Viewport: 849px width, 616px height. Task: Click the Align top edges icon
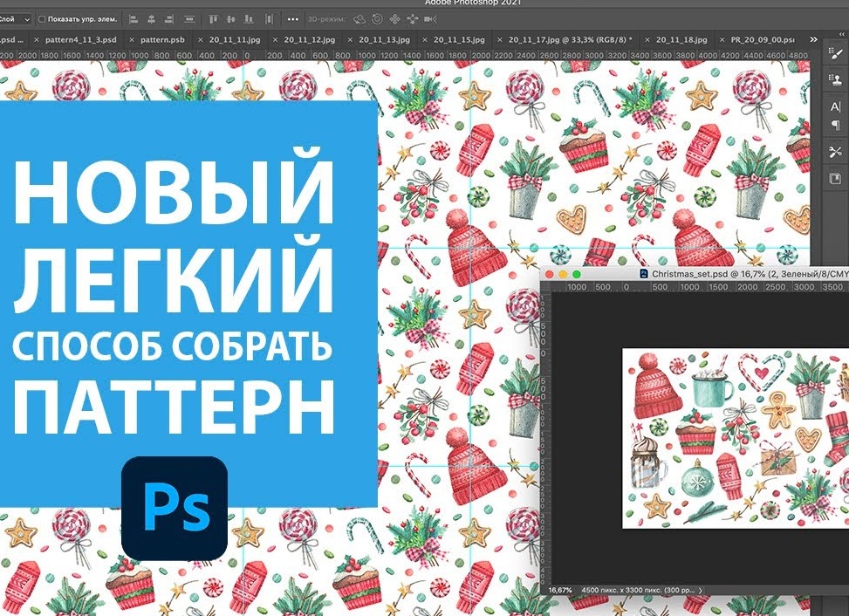(213, 19)
